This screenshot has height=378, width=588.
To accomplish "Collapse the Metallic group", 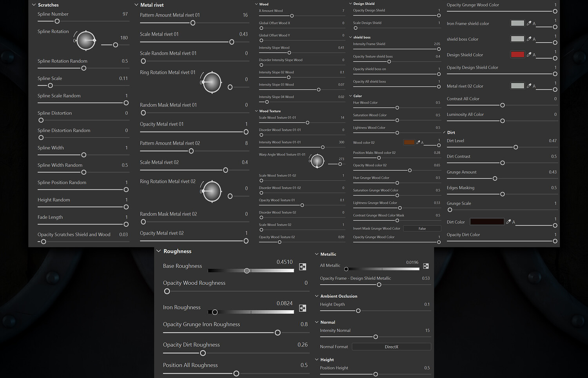I will coord(317,254).
